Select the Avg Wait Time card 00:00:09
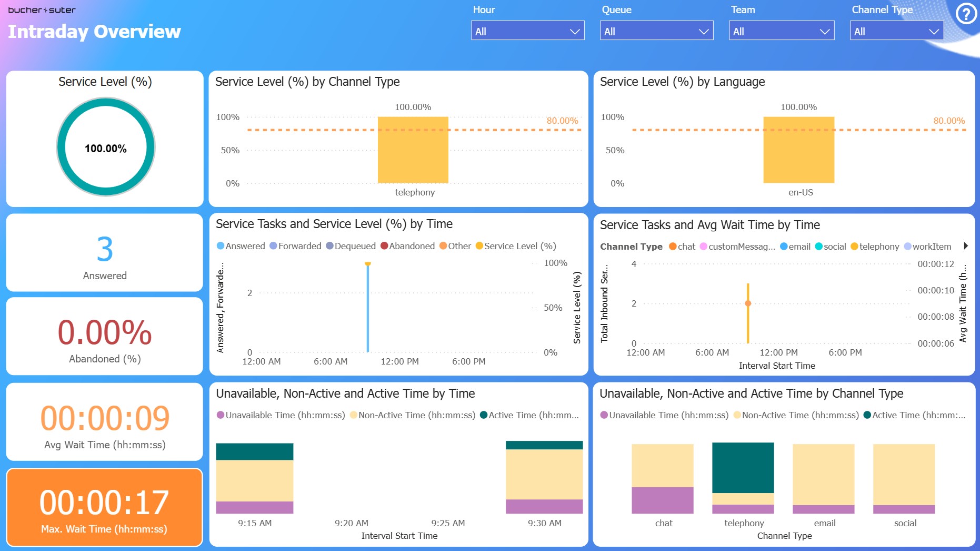 105,422
